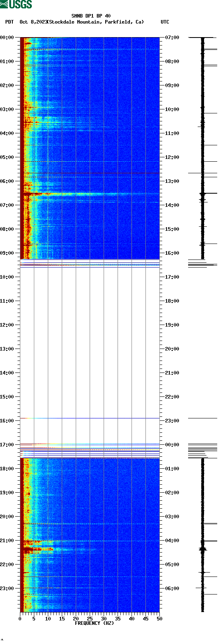Click the 40 Hz frequency tick label
220x644 pixels.
(x=132, y=619)
